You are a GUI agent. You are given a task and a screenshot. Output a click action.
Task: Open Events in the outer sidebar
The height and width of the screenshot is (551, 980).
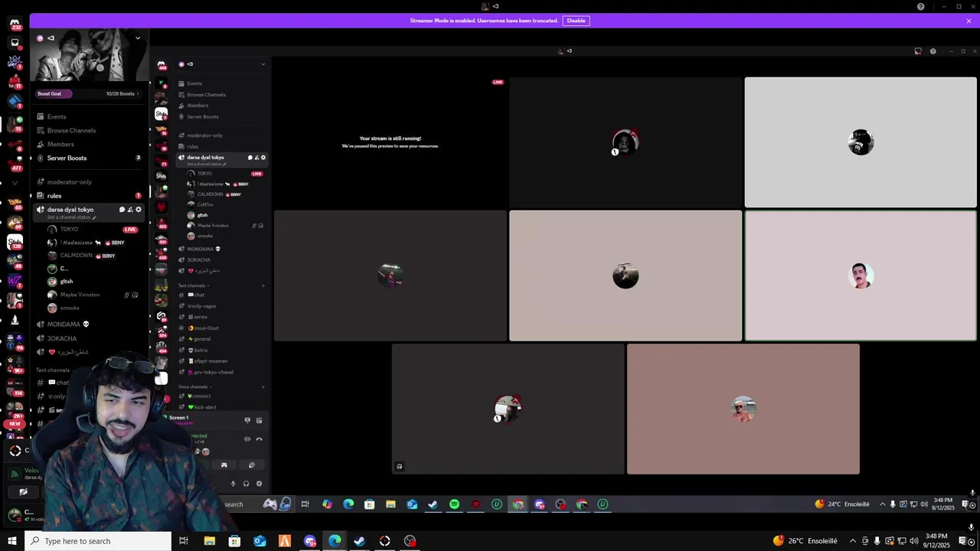pyautogui.click(x=57, y=116)
